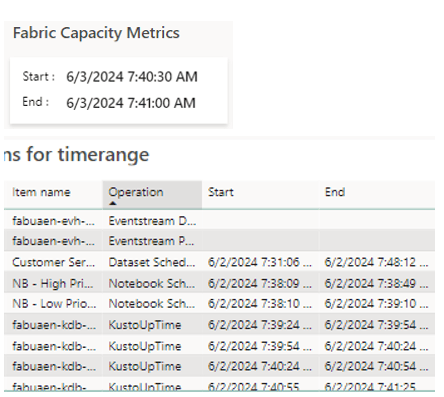Viewport: 444px width, 397px height.
Task: Select the NB - High Pri... row
Action: click(219, 283)
